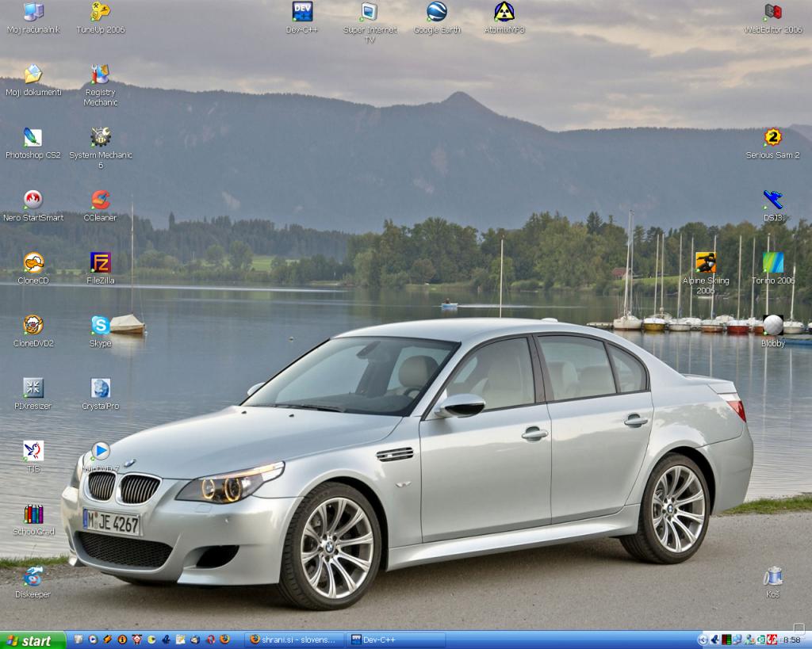Screen dimensions: 812x649
Task: Select the Alpine Skiing 2006 icon
Action: tap(705, 273)
